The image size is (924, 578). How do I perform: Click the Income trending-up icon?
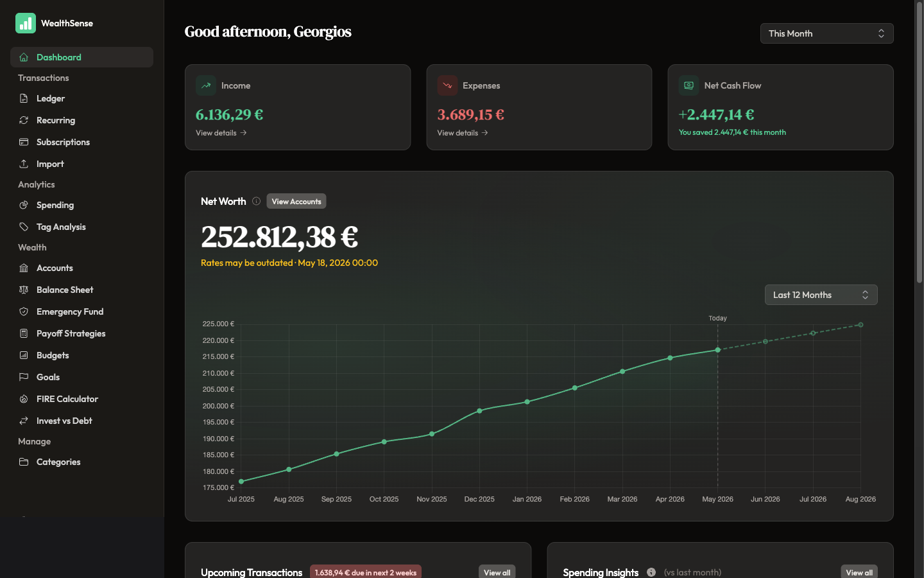click(x=206, y=85)
